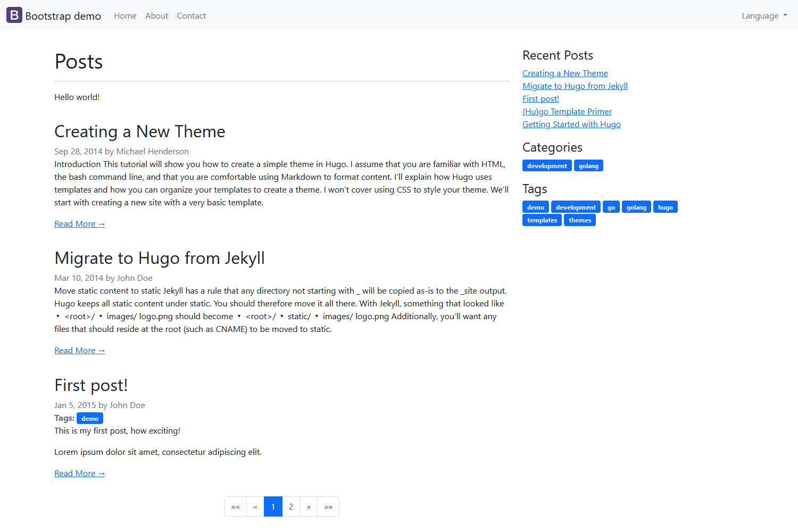Select page 2 in pagination
This screenshot has width=798, height=532.
pos(291,507)
